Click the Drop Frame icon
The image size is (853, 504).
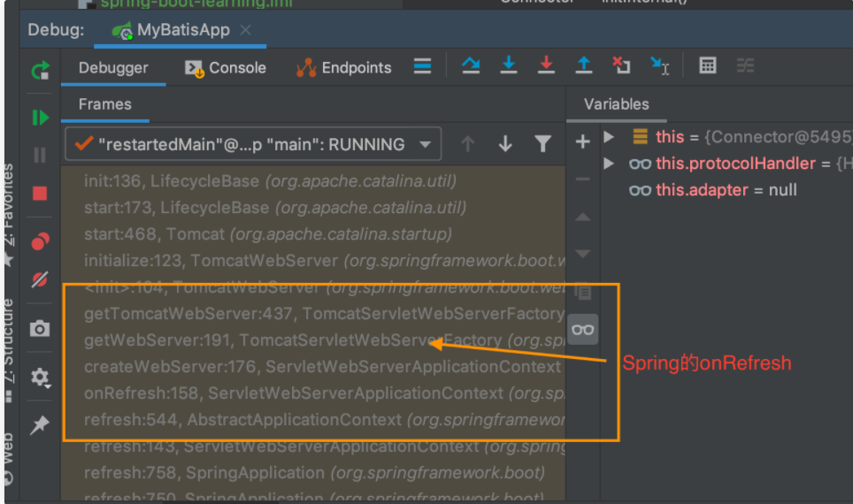621,65
